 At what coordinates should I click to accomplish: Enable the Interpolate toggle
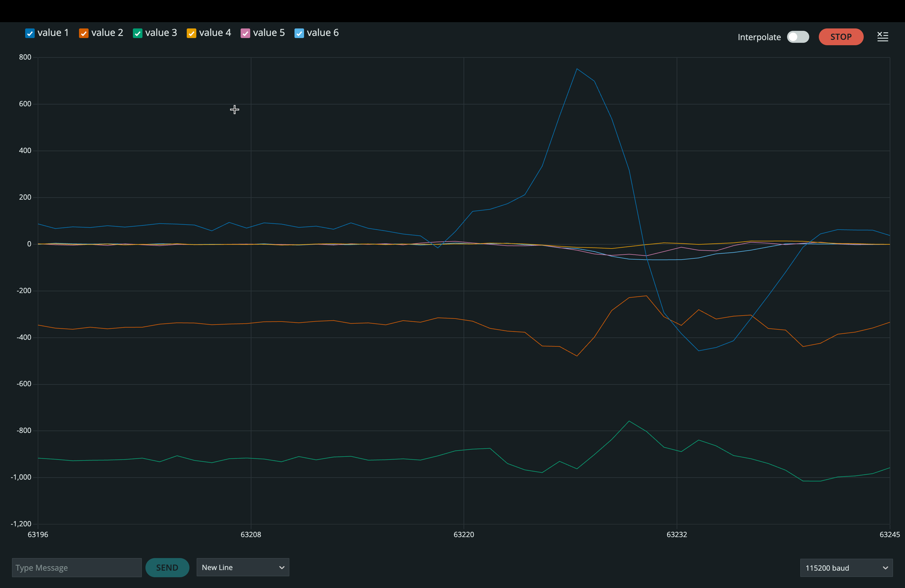pos(797,37)
